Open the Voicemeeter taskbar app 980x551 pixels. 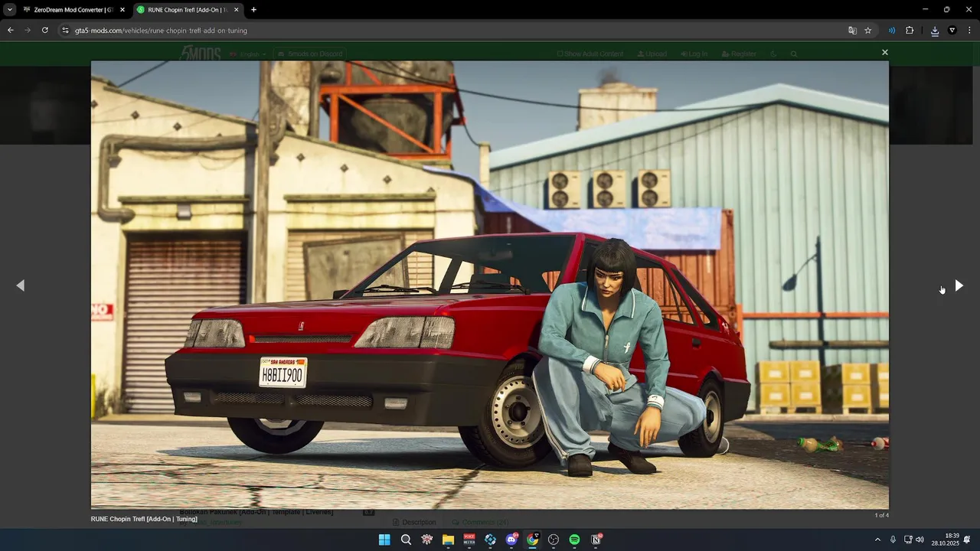pos(469,540)
